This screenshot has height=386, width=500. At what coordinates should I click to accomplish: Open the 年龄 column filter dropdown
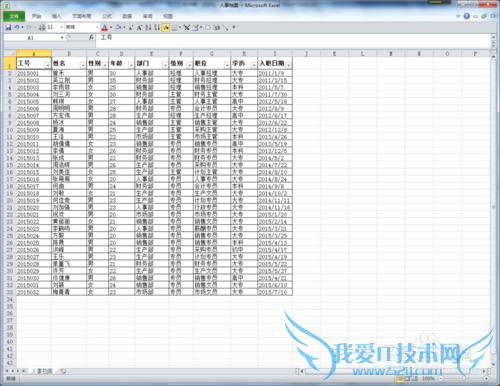[x=131, y=65]
